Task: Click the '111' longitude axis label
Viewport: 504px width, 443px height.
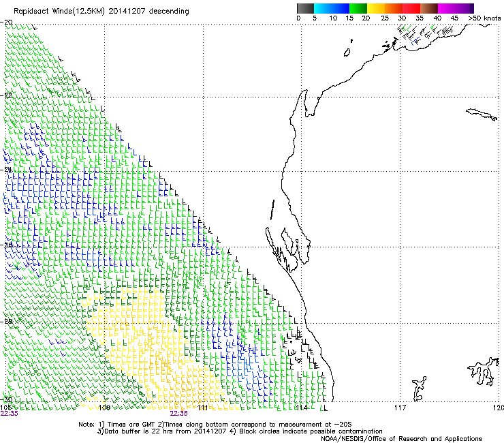Action: [203, 408]
